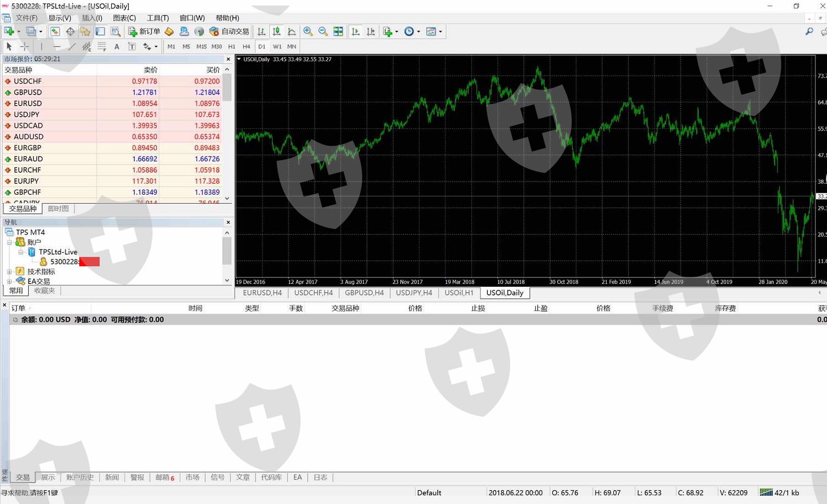Open the templates dropdown arrow
This screenshot has height=504, width=827.
440,31
